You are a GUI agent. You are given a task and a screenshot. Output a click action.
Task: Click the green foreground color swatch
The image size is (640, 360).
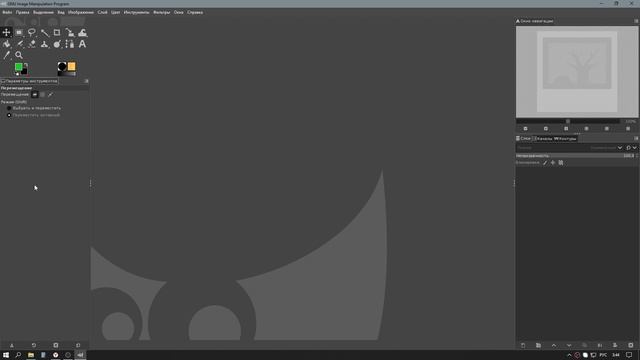tap(18, 67)
